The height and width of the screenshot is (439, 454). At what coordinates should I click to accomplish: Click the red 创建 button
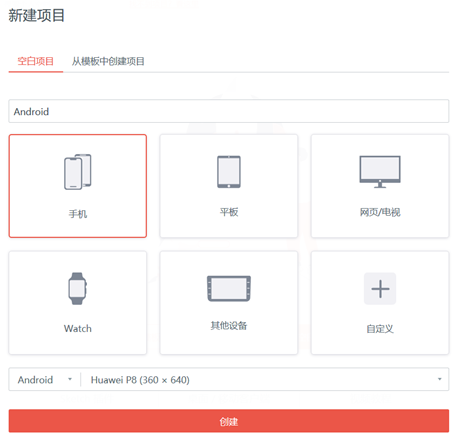pyautogui.click(x=229, y=421)
